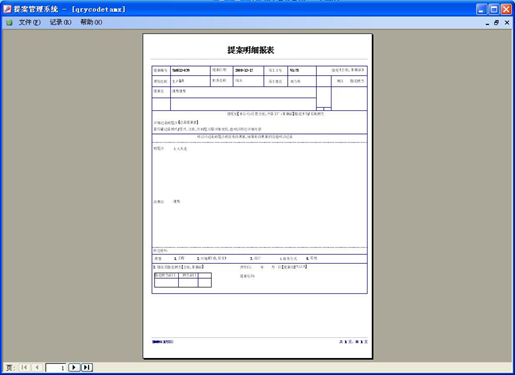Click the 提案明细报表 report title

pos(251,50)
